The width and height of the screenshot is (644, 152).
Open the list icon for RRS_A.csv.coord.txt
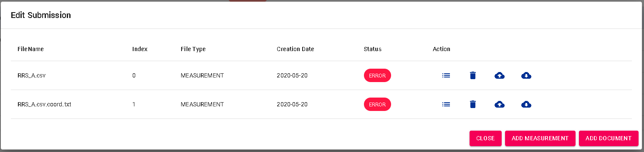(x=446, y=104)
